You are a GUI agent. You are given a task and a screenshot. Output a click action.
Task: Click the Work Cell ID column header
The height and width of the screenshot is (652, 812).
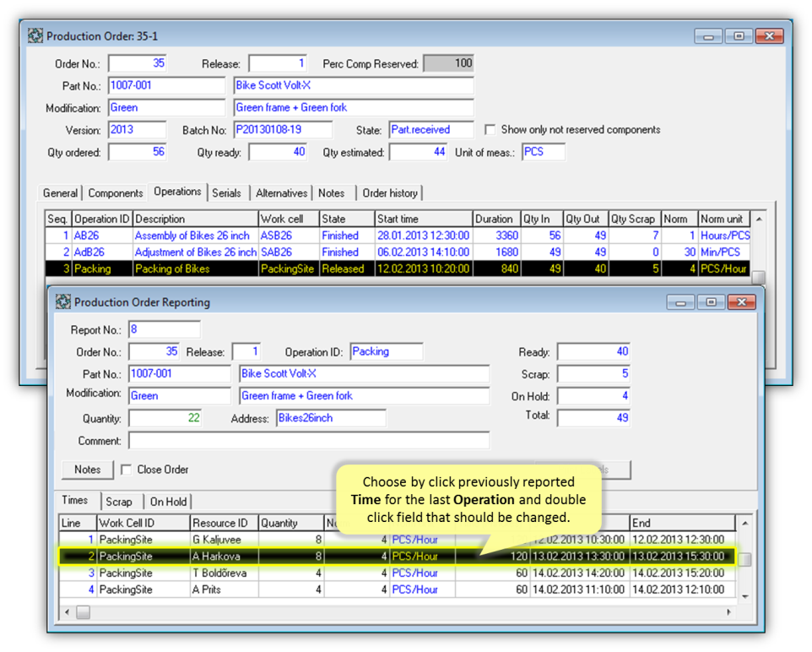143,524
